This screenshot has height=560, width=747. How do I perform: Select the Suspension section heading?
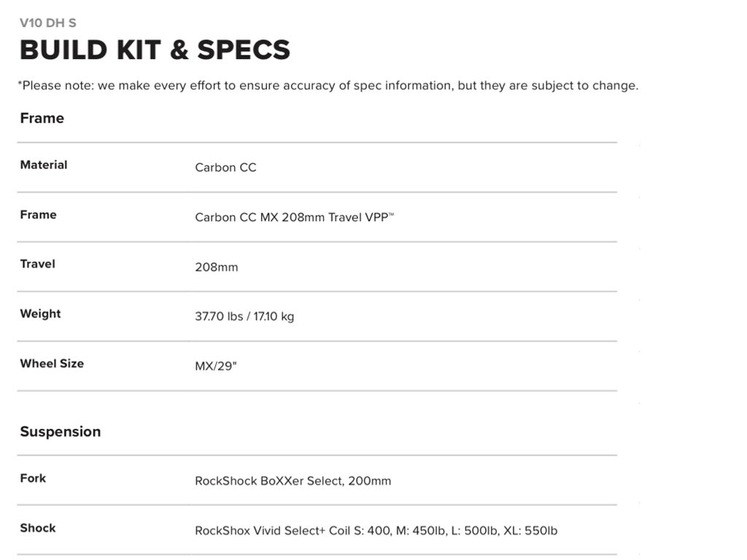61,432
